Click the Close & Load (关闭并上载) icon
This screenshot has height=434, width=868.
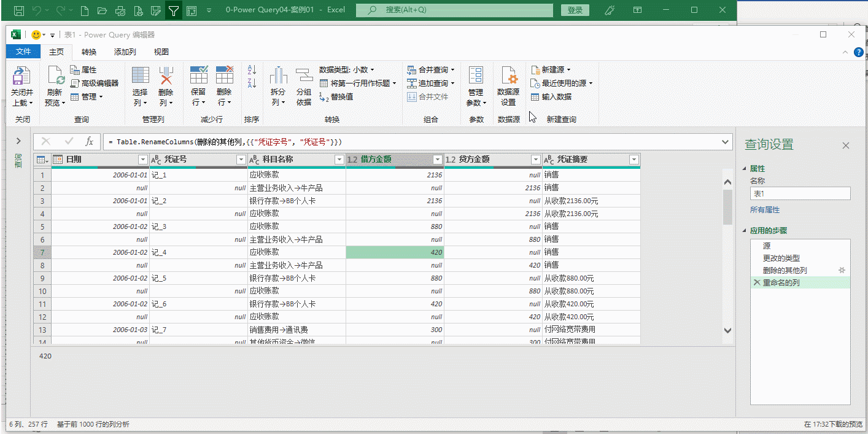tap(22, 76)
